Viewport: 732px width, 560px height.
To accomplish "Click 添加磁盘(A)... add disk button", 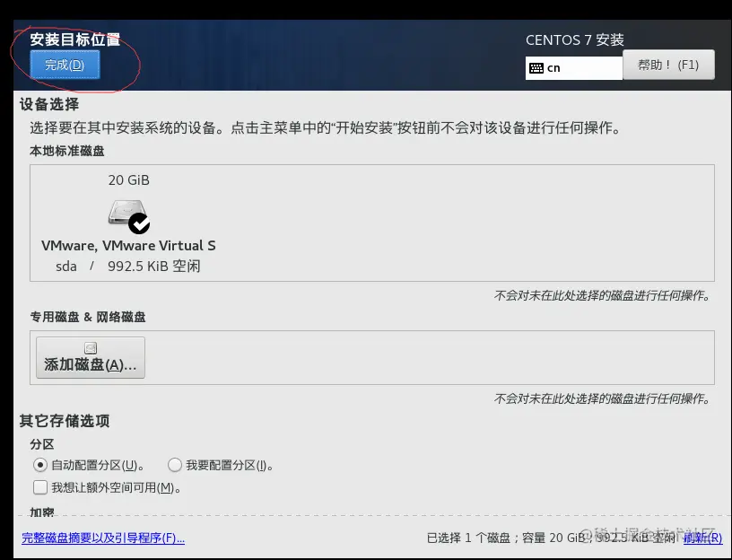I will click(91, 357).
